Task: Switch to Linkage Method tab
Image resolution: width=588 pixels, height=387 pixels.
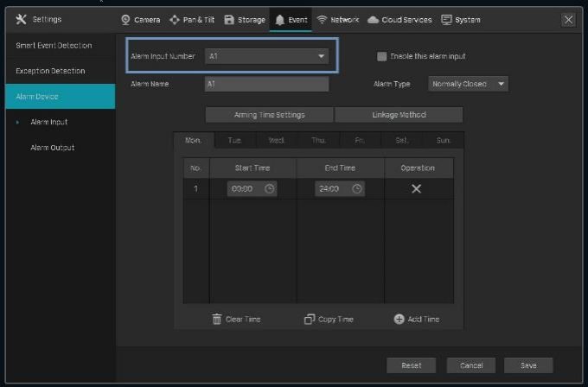Action: pos(399,115)
